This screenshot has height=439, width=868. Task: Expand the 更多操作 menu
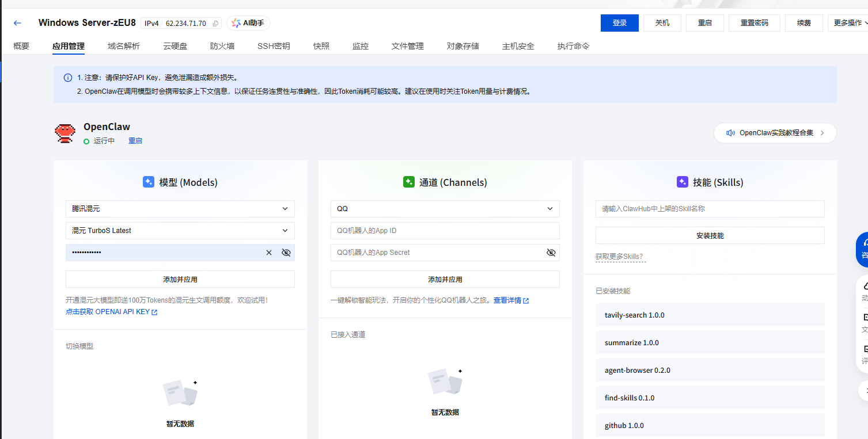[848, 23]
